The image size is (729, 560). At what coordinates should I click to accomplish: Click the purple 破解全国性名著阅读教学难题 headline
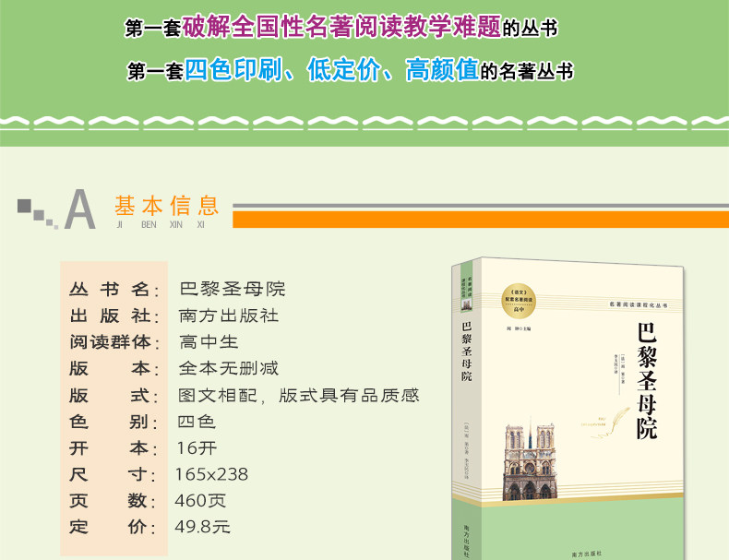(341, 27)
